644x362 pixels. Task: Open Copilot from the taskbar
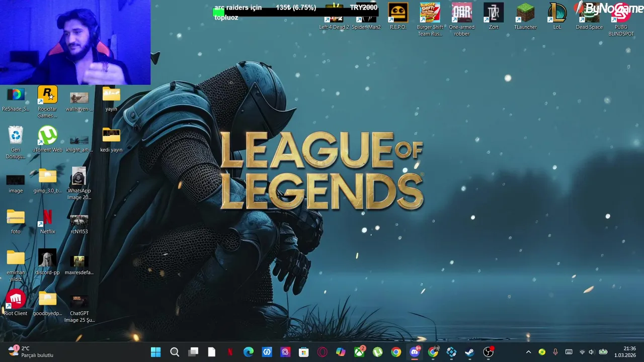pos(341,352)
